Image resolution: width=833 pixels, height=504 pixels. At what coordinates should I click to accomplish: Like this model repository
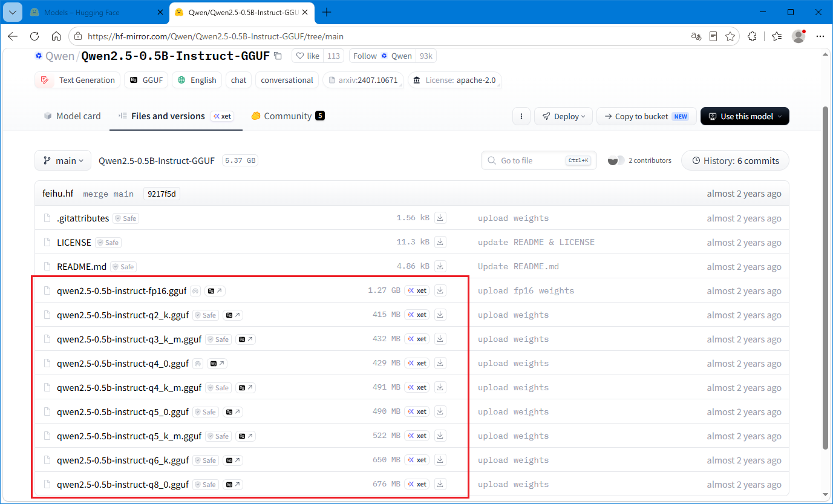pyautogui.click(x=307, y=56)
